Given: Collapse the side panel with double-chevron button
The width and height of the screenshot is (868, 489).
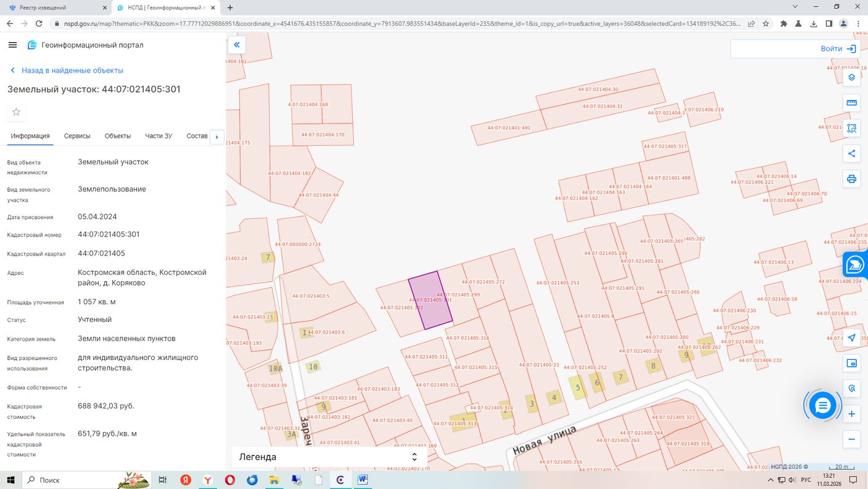Looking at the screenshot, I should [236, 45].
